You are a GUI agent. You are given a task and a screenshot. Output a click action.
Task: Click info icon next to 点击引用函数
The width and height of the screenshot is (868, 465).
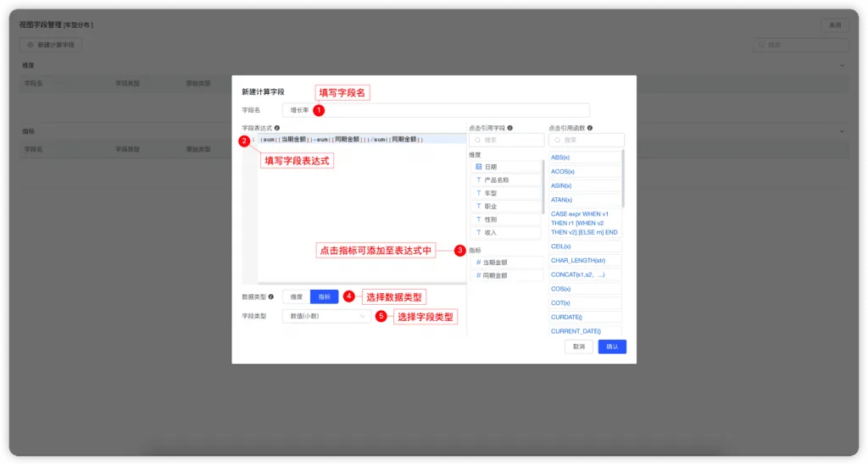coord(590,128)
